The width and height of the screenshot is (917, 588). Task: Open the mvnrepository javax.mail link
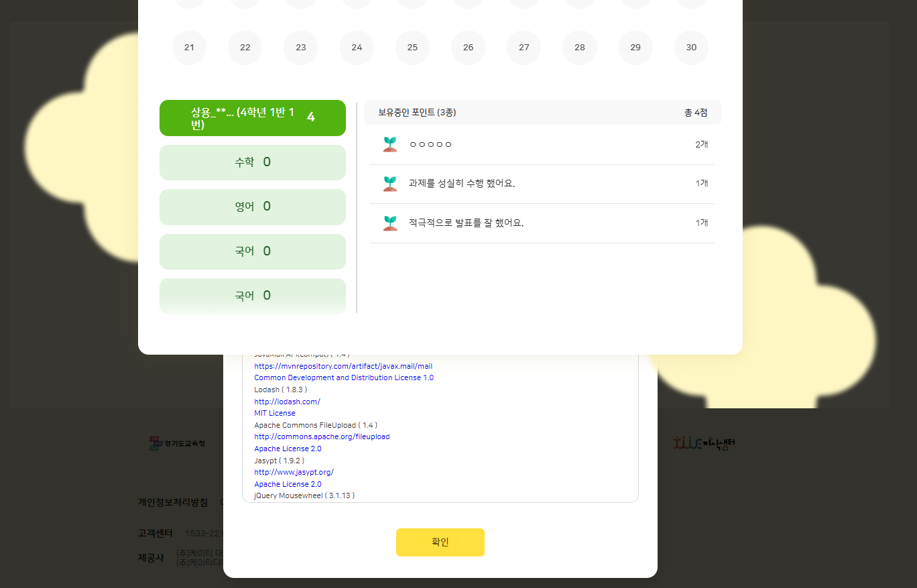[343, 366]
